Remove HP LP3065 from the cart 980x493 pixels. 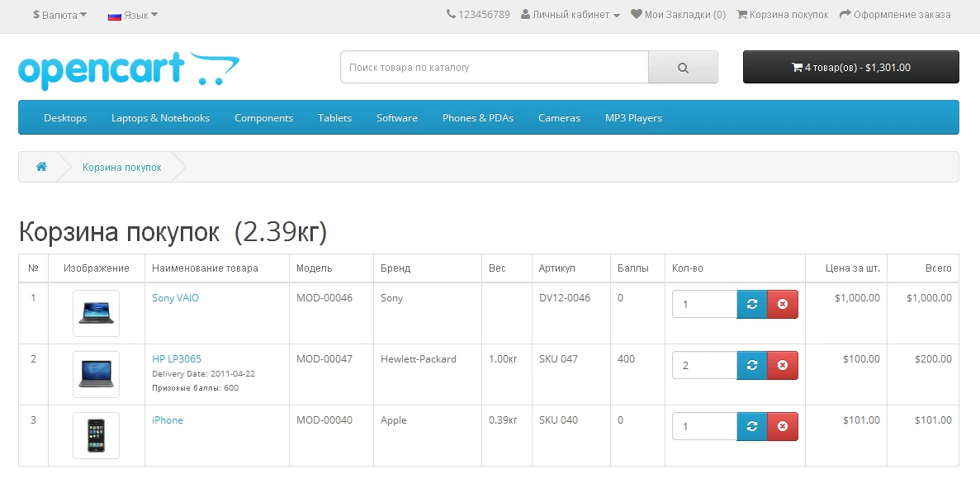point(783,366)
